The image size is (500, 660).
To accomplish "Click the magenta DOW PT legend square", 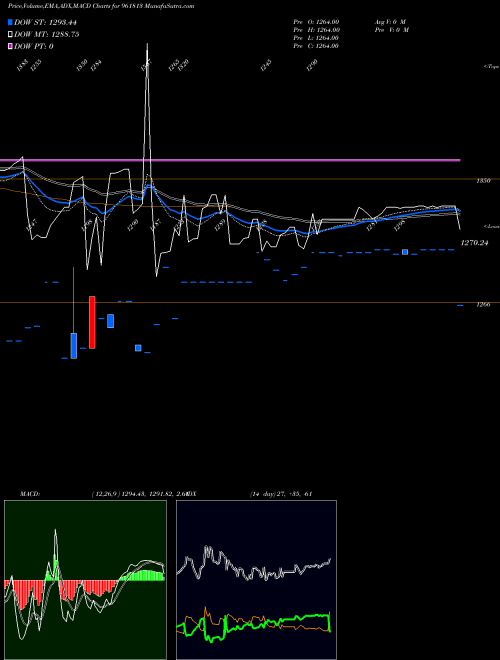I will pos(10,46).
